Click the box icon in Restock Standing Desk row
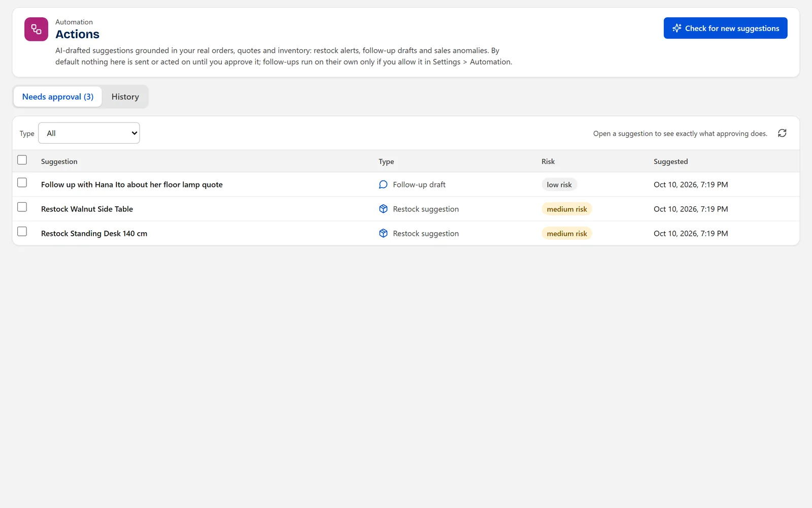812x508 pixels. [383, 233]
